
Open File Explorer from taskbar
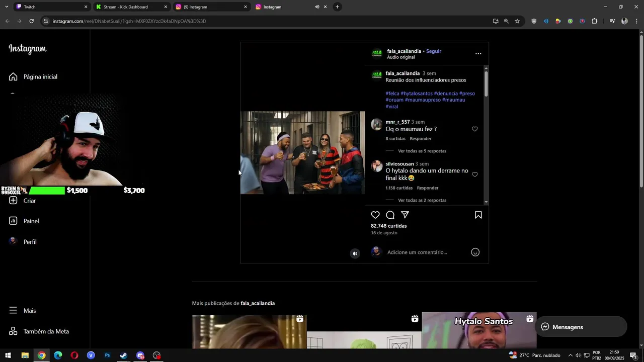25,355
